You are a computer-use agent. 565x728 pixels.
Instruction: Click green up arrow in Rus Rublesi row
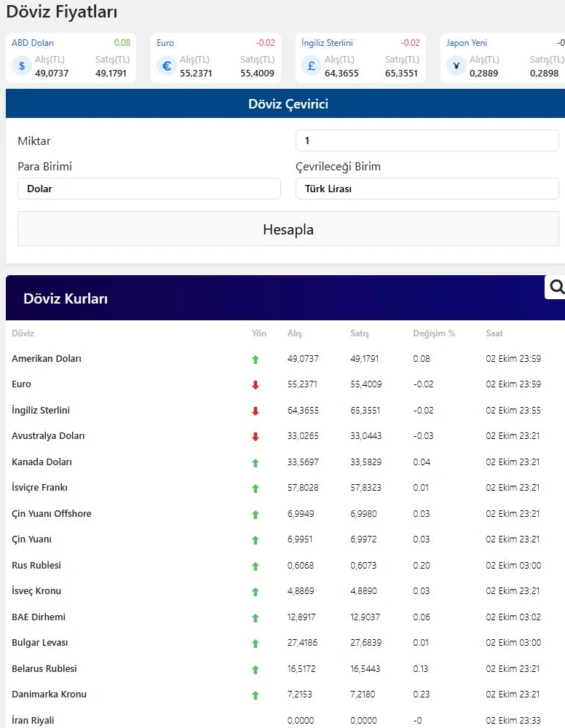coord(256,566)
